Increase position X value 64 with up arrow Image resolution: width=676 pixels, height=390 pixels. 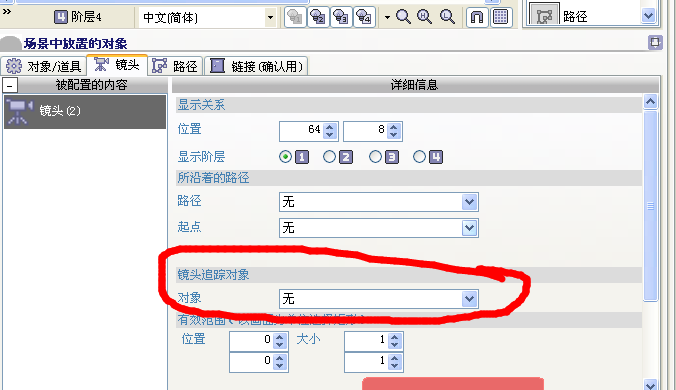(330, 127)
